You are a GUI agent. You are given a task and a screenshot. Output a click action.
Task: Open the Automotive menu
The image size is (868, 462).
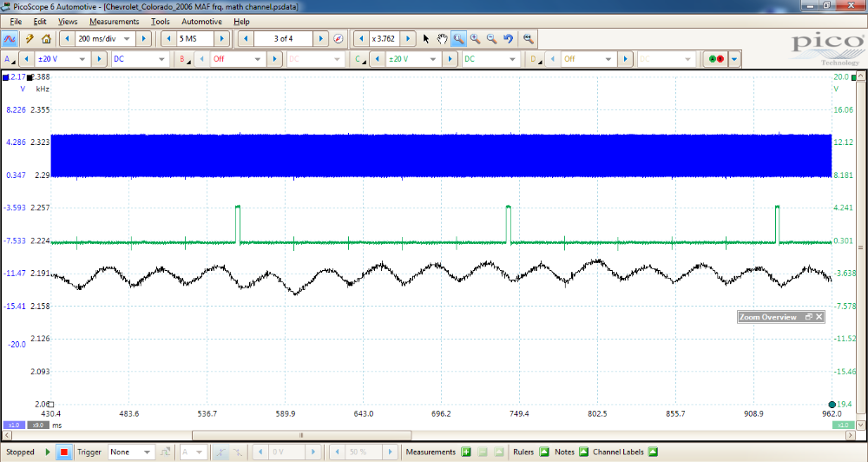coord(201,21)
